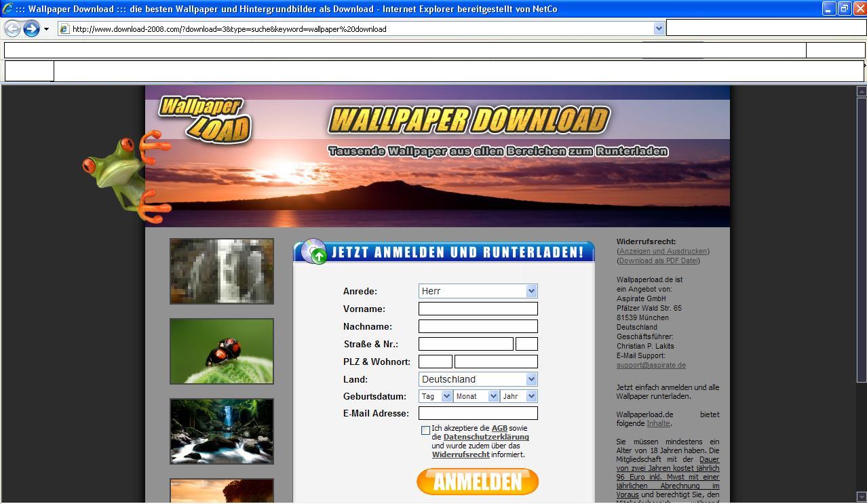Click the ladybug wallpaper thumbnail
867x504 pixels.
click(222, 351)
